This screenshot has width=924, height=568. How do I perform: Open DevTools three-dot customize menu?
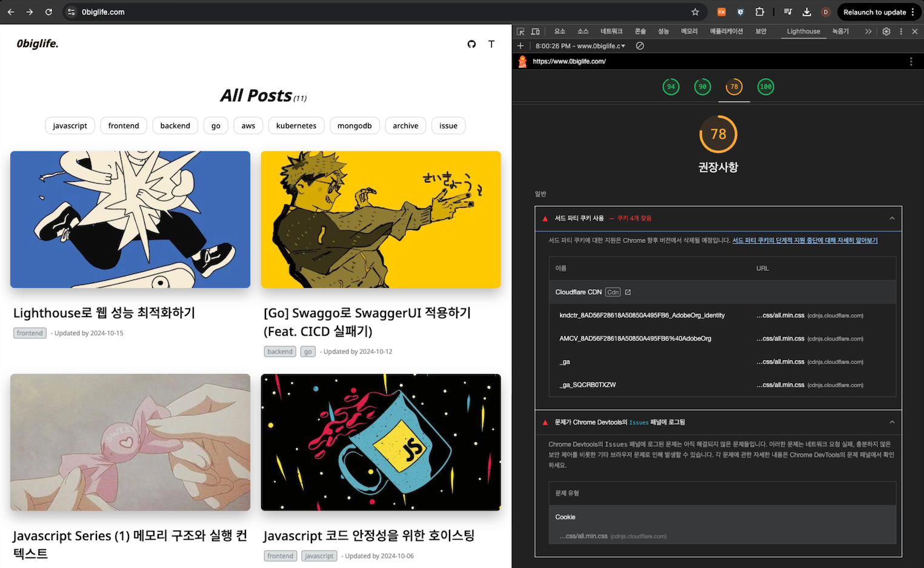coord(901,32)
